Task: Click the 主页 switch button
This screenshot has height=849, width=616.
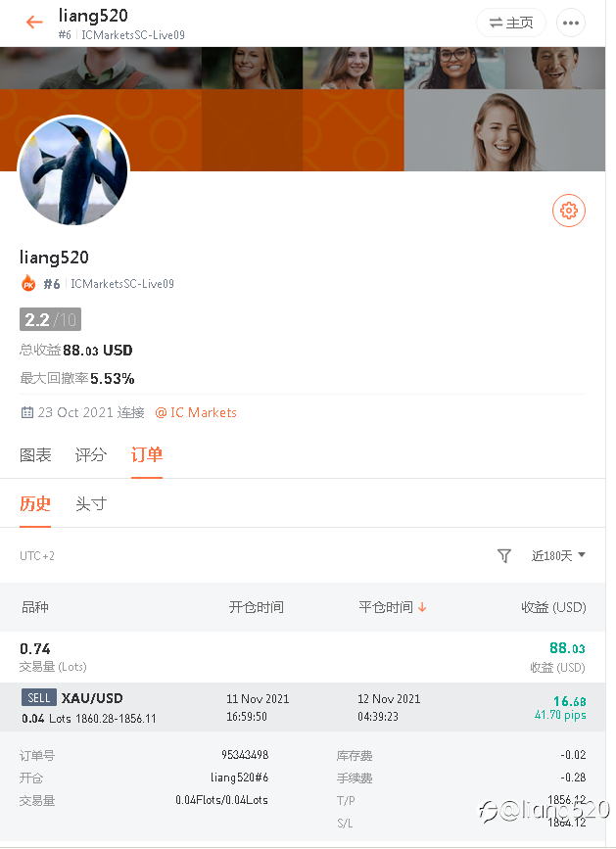Action: pyautogui.click(x=510, y=23)
